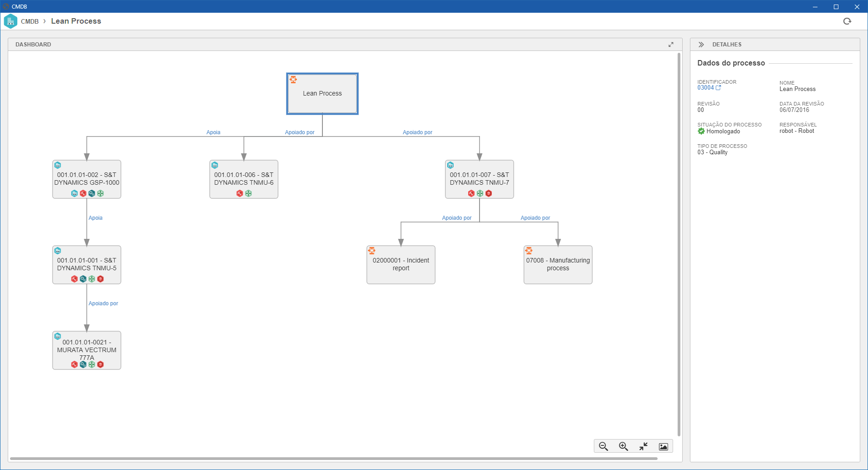Select the 02000001 Incident report node
Viewport: 868px width, 470px height.
pyautogui.click(x=401, y=265)
